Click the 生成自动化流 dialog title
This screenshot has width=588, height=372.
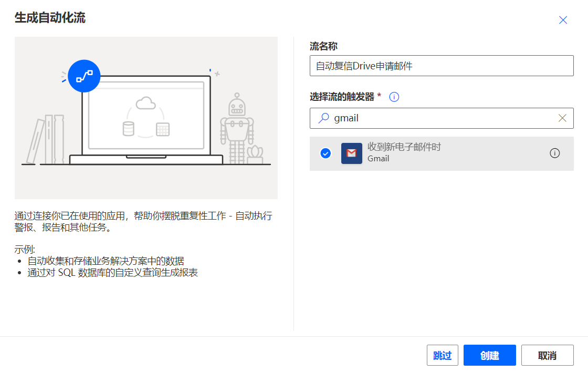50,18
